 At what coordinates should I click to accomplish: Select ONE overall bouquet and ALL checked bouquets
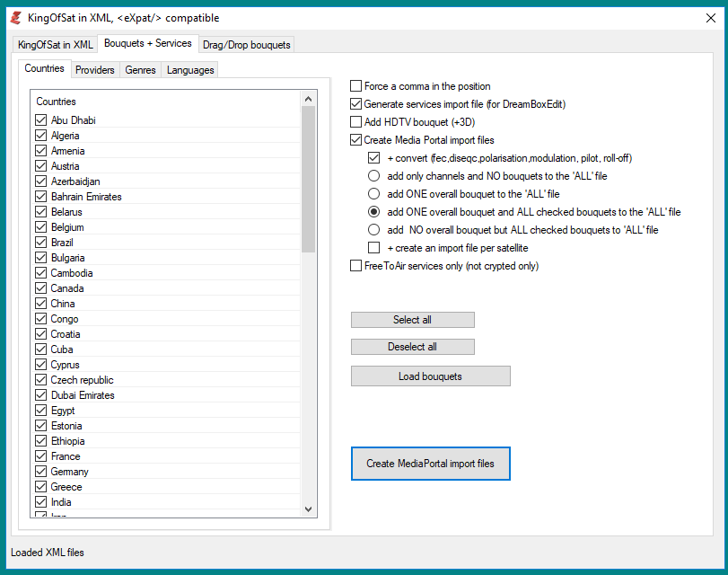373,212
